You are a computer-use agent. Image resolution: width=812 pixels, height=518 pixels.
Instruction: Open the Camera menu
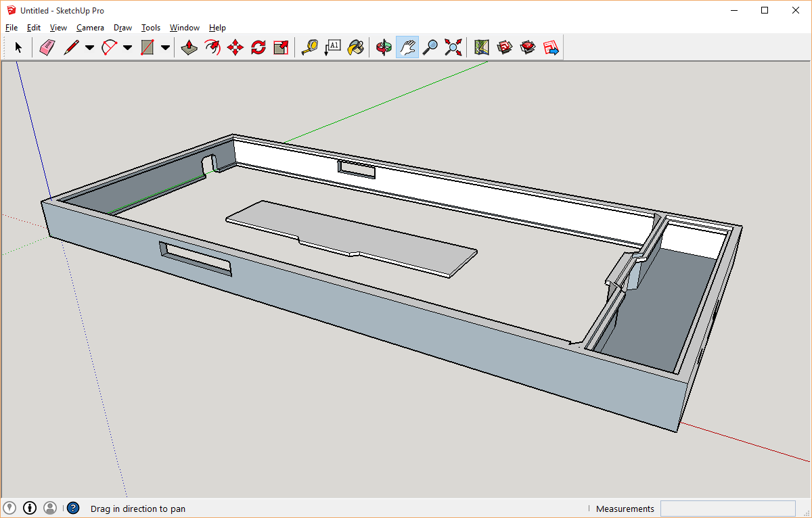click(90, 28)
